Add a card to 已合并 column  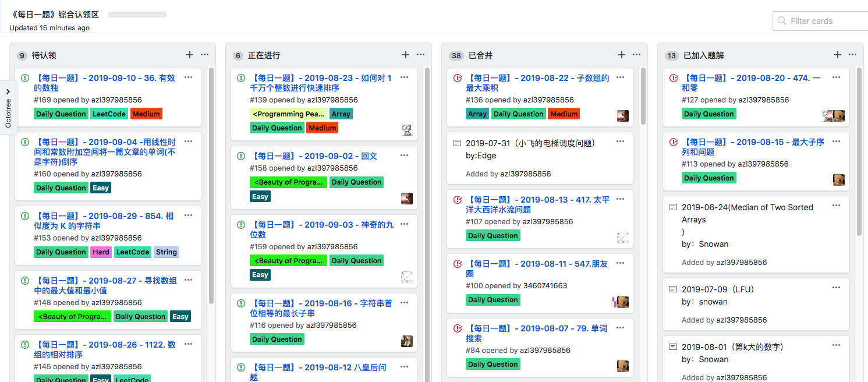tap(621, 55)
